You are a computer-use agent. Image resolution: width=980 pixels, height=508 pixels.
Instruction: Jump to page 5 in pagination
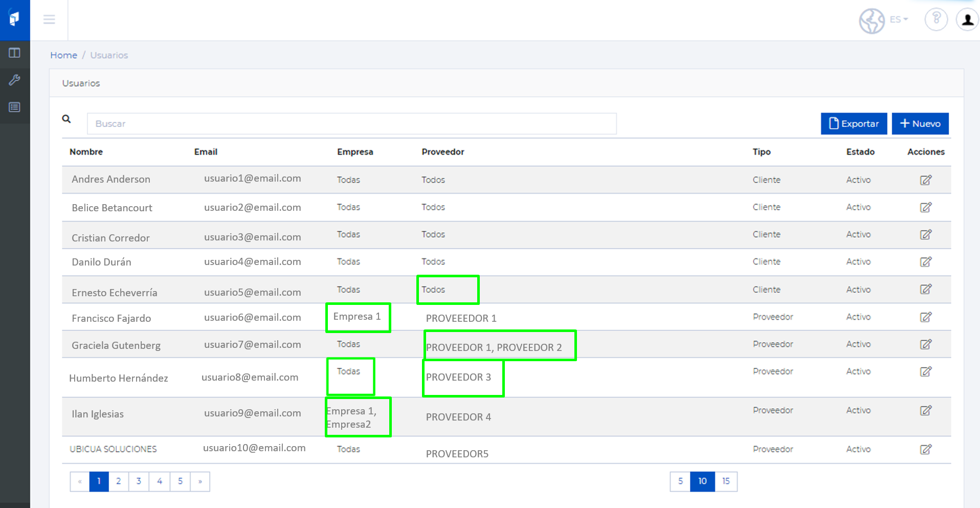point(180,481)
